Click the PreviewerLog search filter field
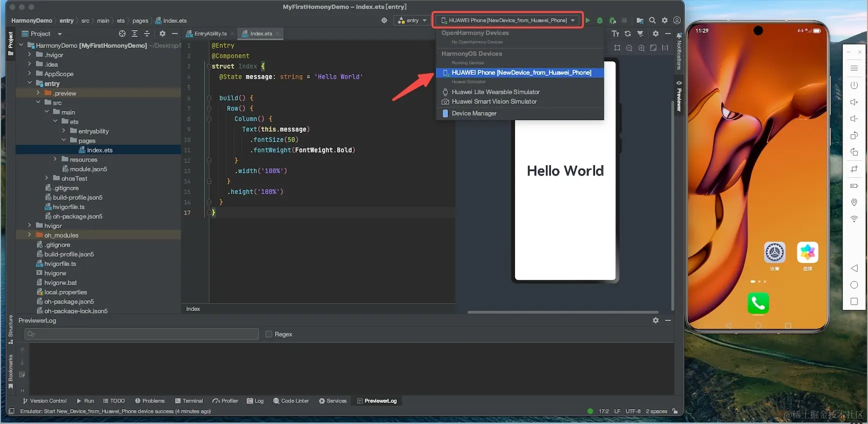This screenshot has width=868, height=424. 141,334
